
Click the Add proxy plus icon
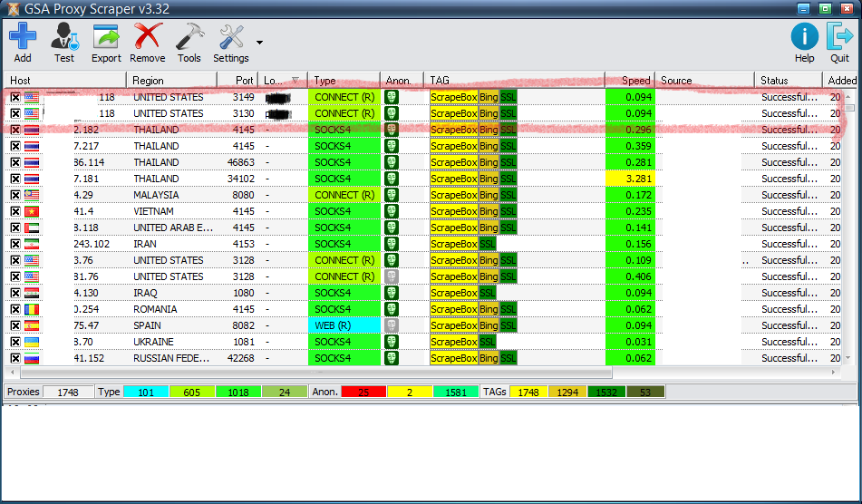(x=23, y=37)
